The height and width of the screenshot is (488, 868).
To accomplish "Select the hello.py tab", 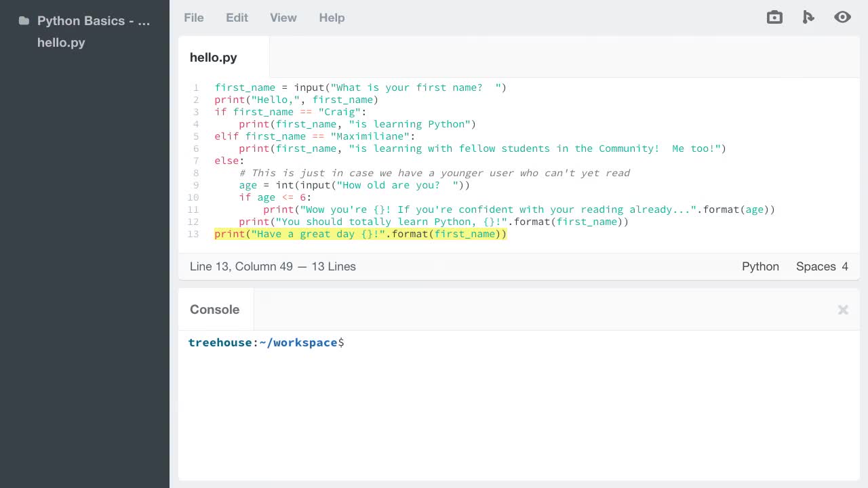I will [214, 58].
